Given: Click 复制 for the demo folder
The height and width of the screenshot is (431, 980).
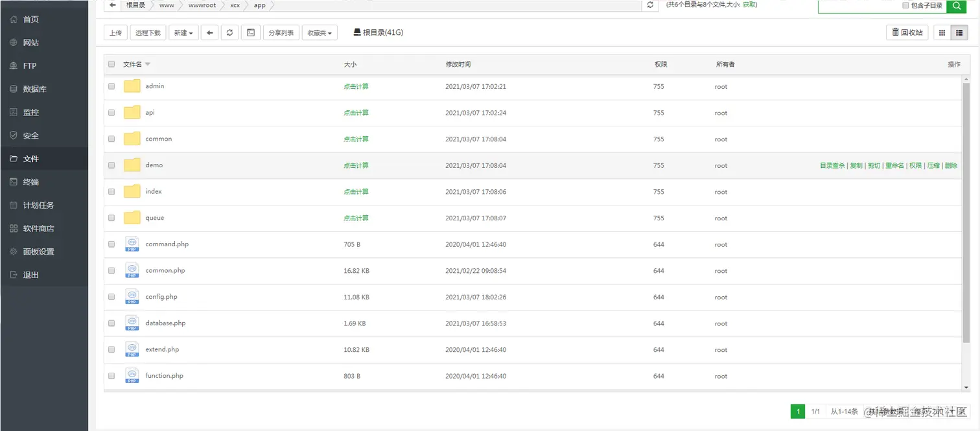Looking at the screenshot, I should pyautogui.click(x=856, y=166).
